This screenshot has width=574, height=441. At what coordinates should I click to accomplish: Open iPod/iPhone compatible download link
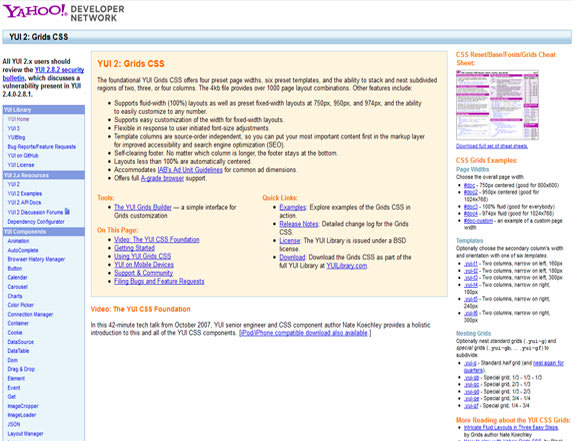tap(304, 333)
